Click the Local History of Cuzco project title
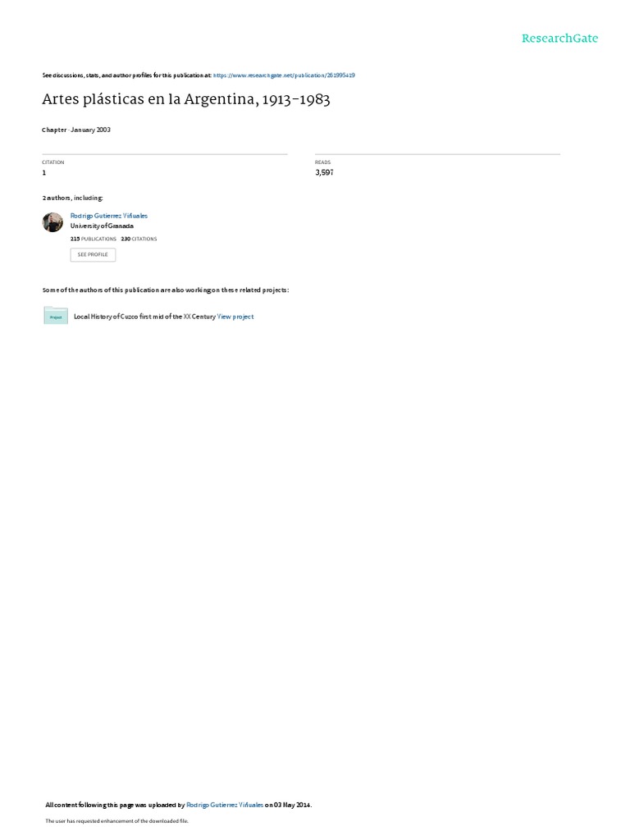 (x=144, y=317)
